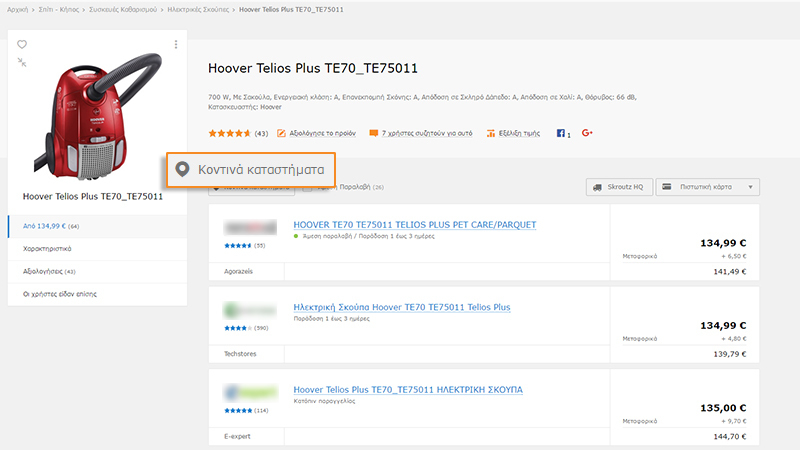Viewport: 800px width, 450px height.
Task: Click the red Hoover vacuum product image
Action: point(98,116)
